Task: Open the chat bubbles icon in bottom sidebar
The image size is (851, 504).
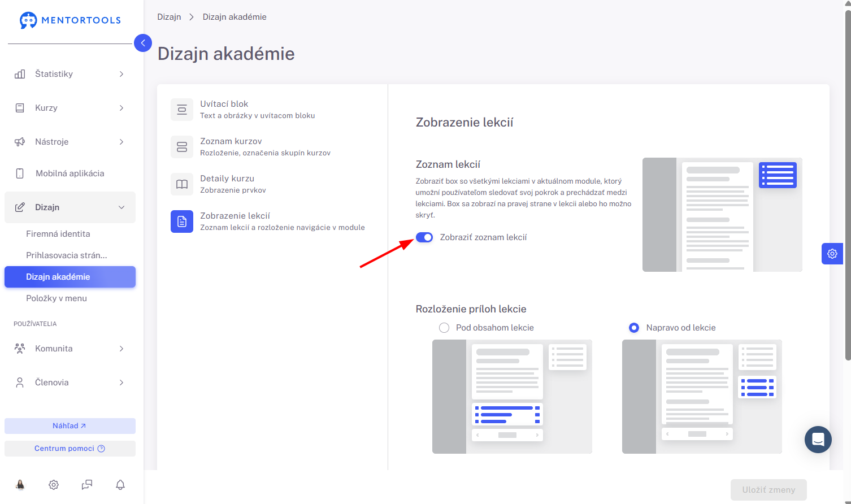Action: pos(87,485)
